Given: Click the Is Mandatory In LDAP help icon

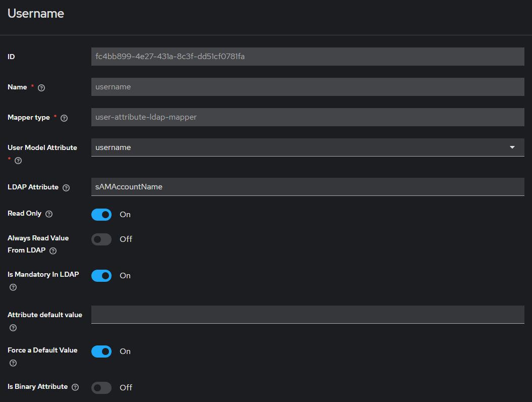Looking at the screenshot, I should (13, 287).
